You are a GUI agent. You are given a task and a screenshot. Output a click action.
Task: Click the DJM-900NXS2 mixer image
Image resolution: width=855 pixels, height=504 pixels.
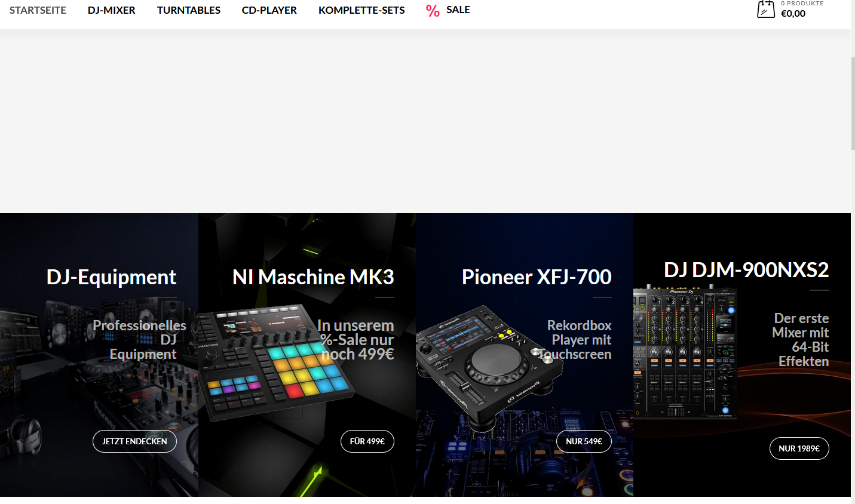point(685,352)
